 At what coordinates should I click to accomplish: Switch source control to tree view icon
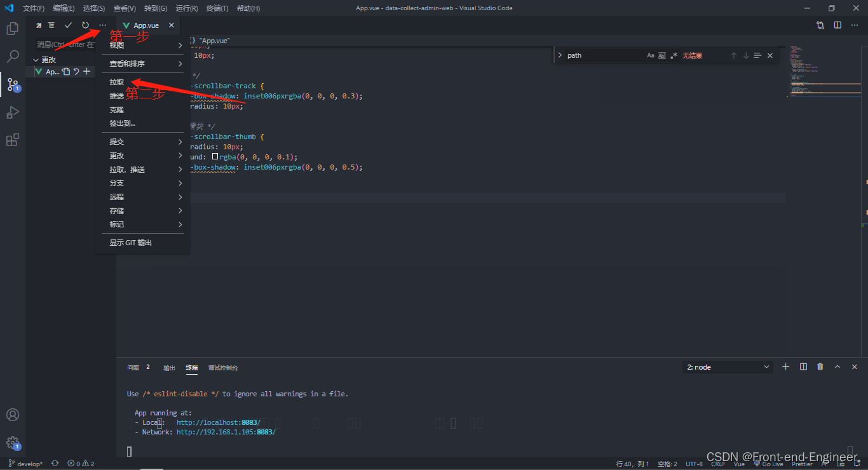[x=51, y=25]
